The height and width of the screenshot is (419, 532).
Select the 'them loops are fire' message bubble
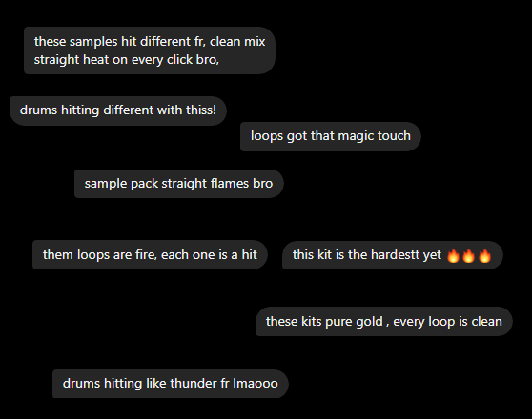(x=150, y=255)
